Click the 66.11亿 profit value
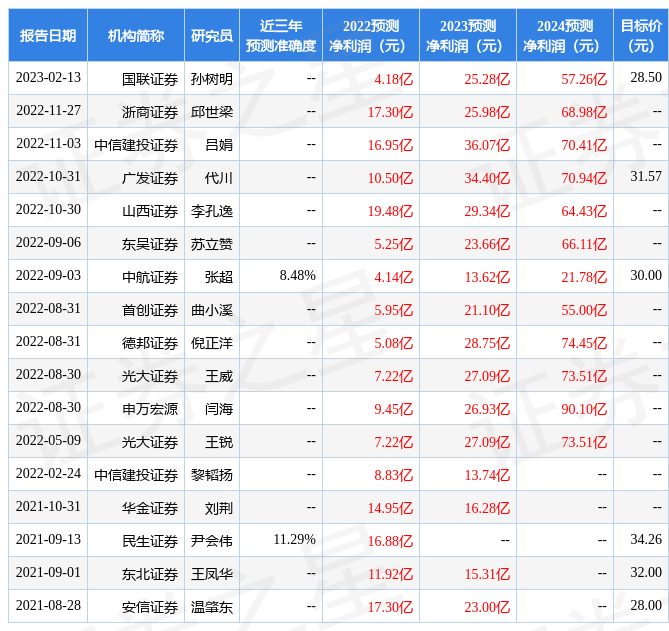The width and height of the screenshot is (669, 631). click(584, 244)
